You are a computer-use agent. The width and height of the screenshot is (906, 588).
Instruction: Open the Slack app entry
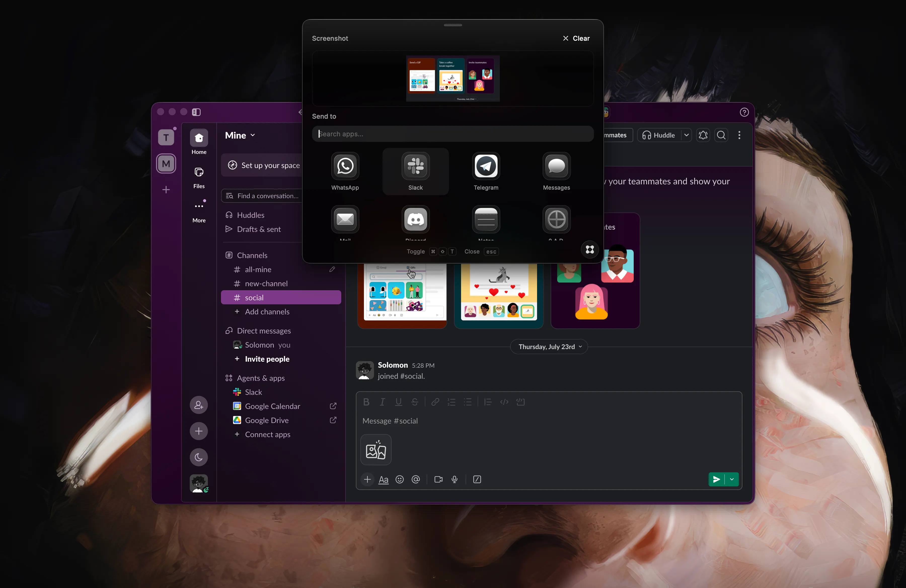point(253,392)
